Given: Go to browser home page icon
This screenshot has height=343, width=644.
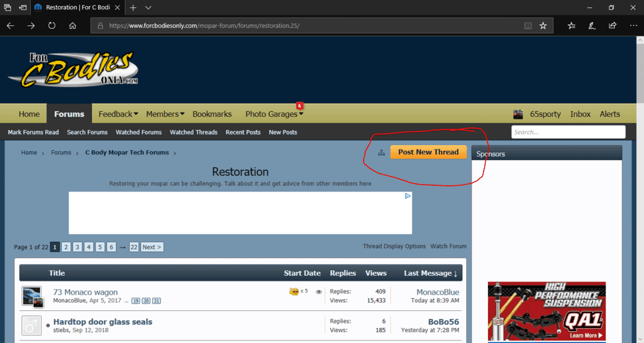Looking at the screenshot, I should click(x=73, y=26).
